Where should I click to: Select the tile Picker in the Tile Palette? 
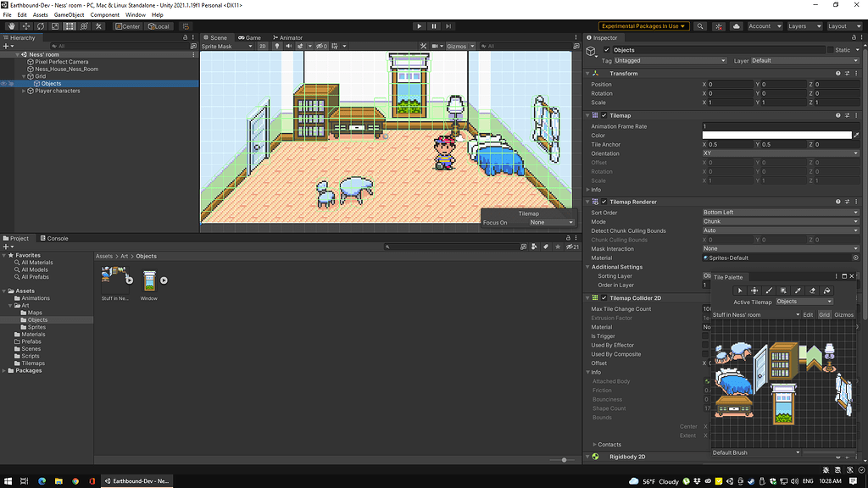pos(798,292)
